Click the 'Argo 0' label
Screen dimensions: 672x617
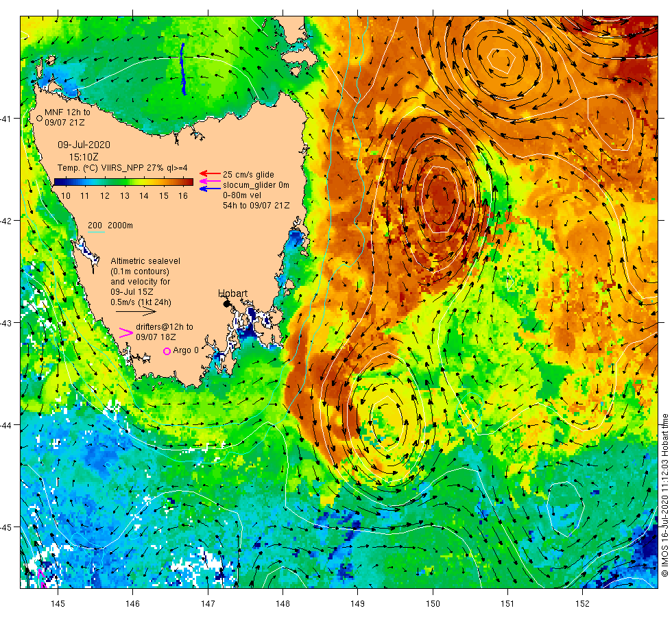pyautogui.click(x=186, y=350)
